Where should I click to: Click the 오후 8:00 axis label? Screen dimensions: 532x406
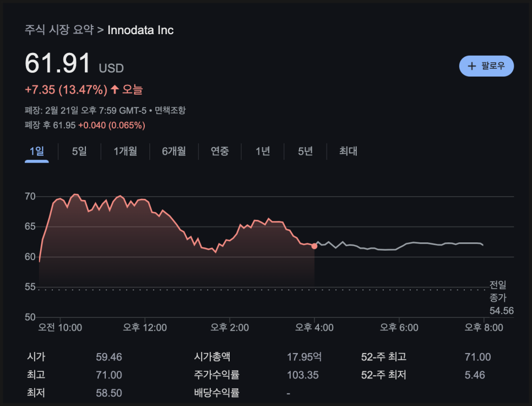[x=484, y=328]
